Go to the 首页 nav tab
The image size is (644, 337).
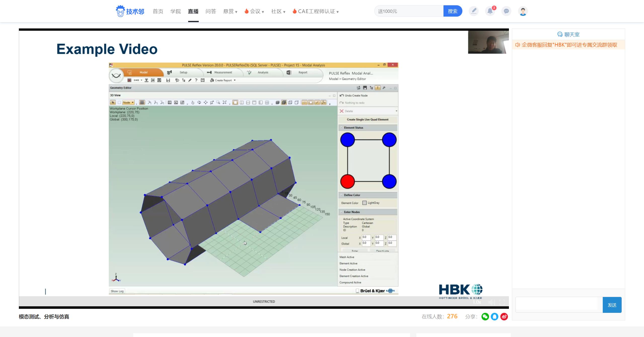pyautogui.click(x=158, y=11)
